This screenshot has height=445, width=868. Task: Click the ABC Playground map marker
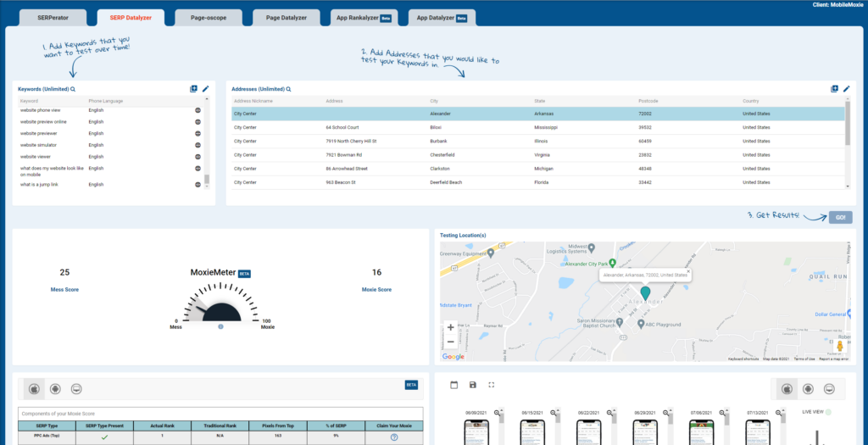click(641, 323)
